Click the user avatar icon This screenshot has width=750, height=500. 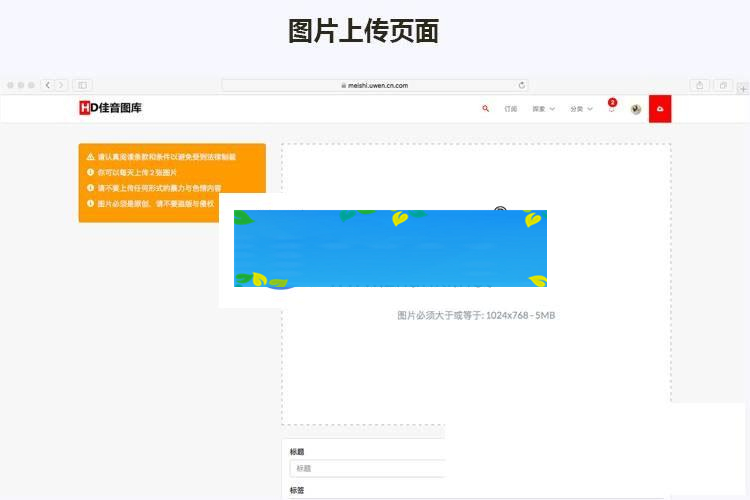tap(635, 109)
